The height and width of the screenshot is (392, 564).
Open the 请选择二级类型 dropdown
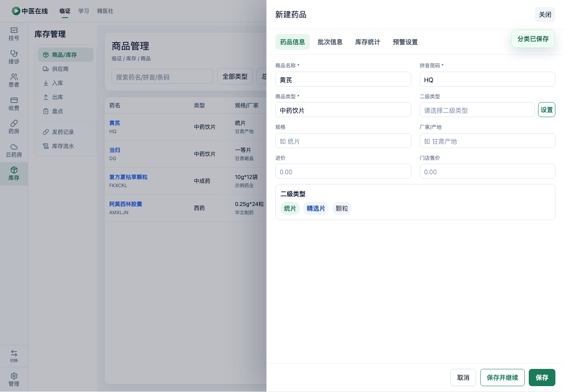(x=477, y=110)
